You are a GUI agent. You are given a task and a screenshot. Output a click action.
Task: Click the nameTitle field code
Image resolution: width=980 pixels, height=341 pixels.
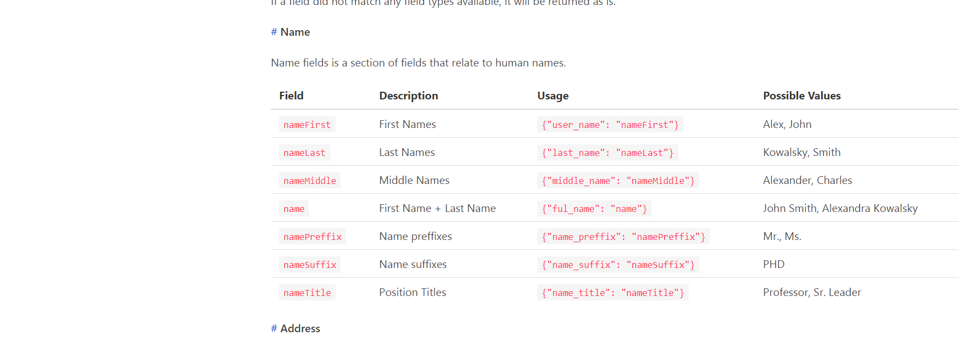(307, 293)
